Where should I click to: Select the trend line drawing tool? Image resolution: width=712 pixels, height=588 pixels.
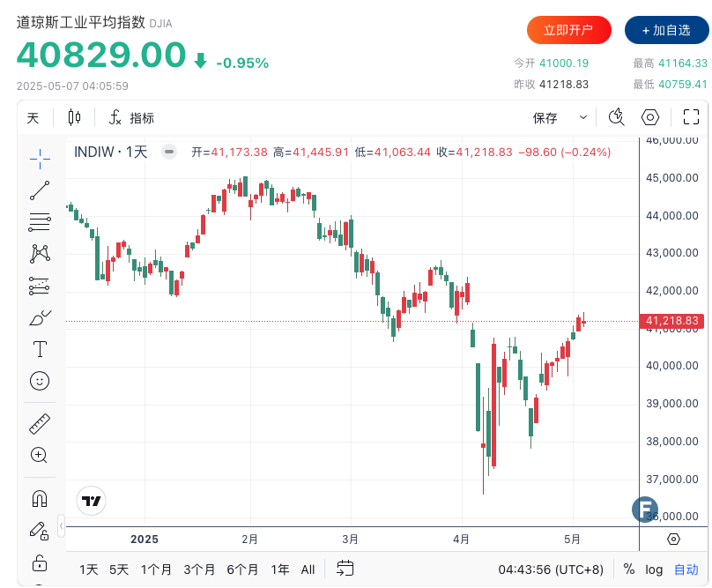click(40, 190)
